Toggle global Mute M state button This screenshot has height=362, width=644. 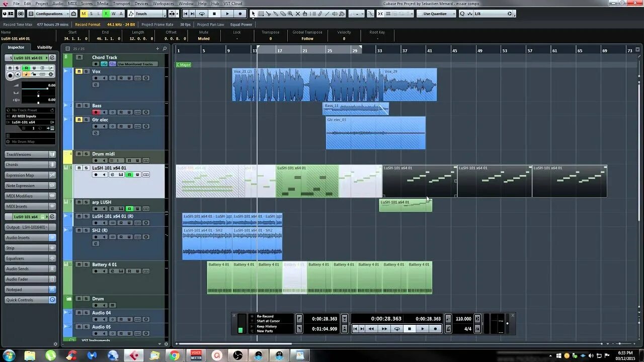[84, 14]
